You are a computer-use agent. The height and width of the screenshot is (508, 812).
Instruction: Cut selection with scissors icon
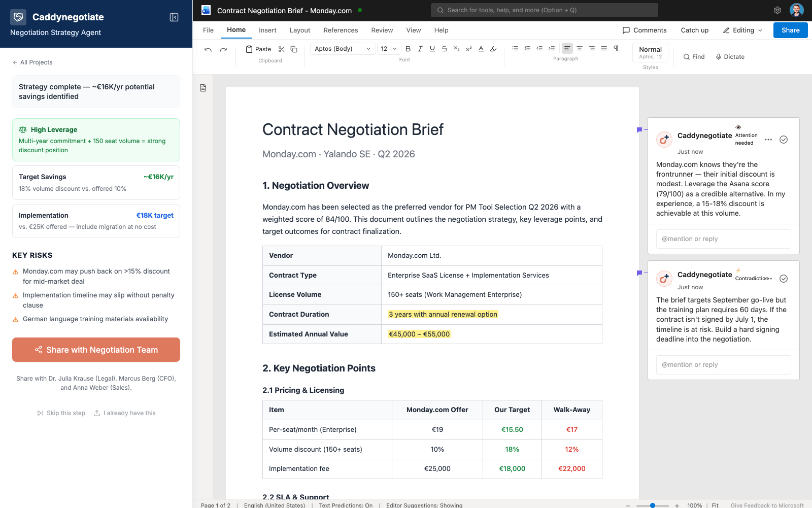(282, 49)
